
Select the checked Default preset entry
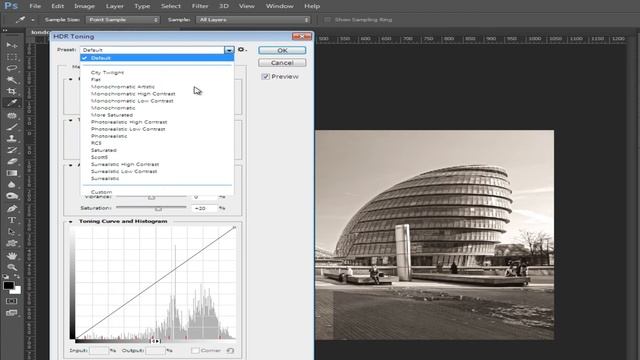click(157, 58)
